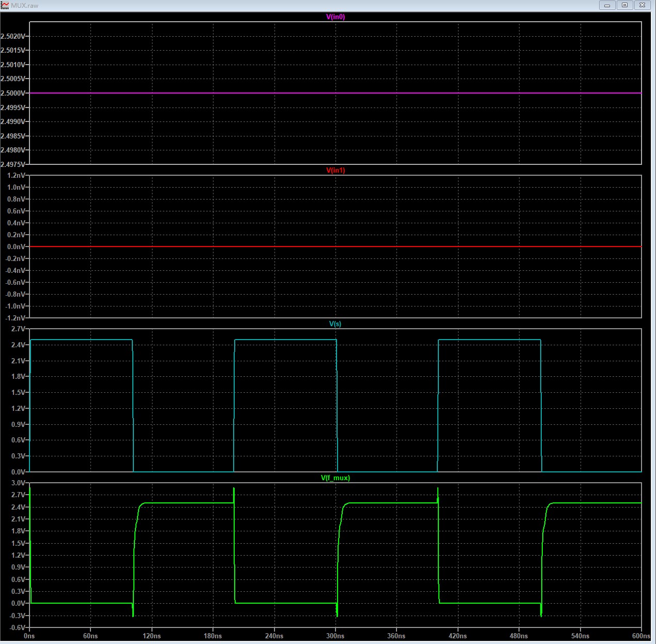Click the 0.0nV label on V(in1) axis
Image resolution: width=656 pixels, height=644 pixels.
tap(16, 247)
